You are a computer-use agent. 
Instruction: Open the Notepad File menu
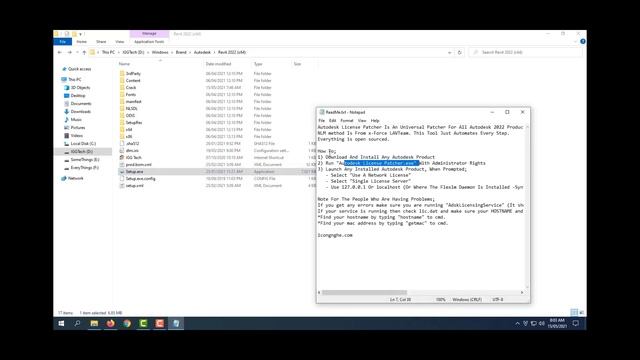click(x=321, y=121)
